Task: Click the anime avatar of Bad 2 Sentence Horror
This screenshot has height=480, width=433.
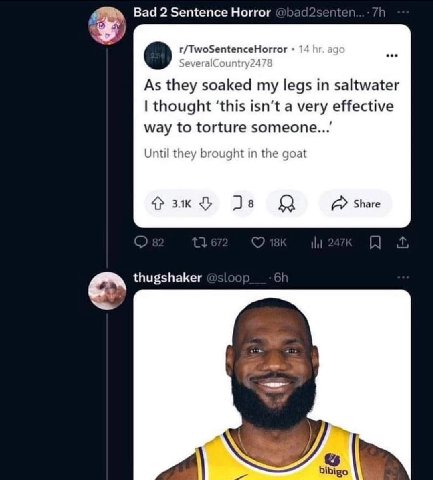Action: pyautogui.click(x=107, y=26)
